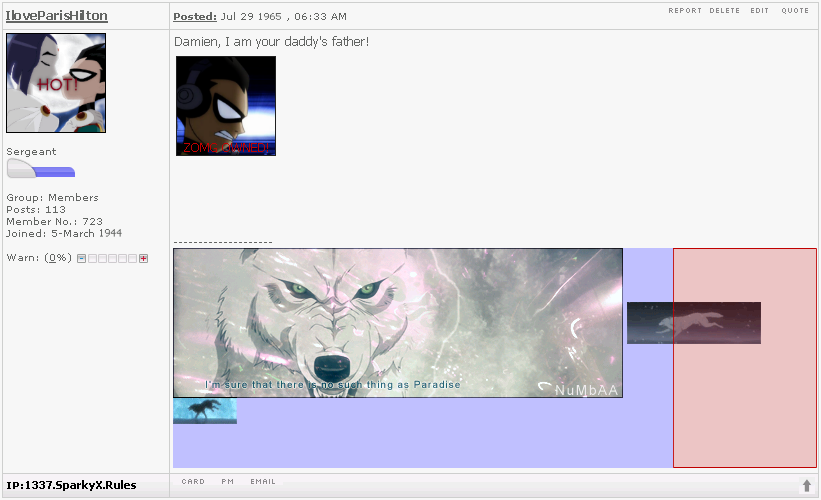Click the 'Joined: 5-March 1944' text

pos(64,234)
